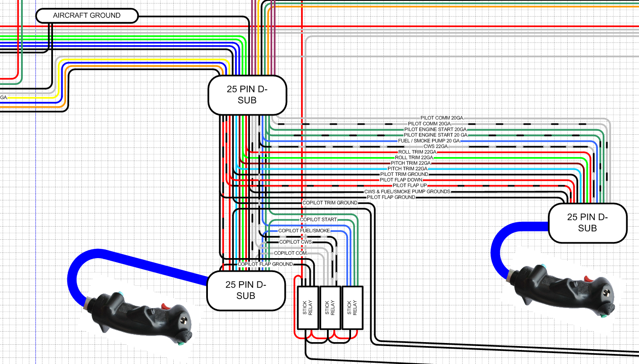Click the PILOT FLAP DOWN label
Viewport: 639px width, 364px height.
pyautogui.click(x=401, y=180)
